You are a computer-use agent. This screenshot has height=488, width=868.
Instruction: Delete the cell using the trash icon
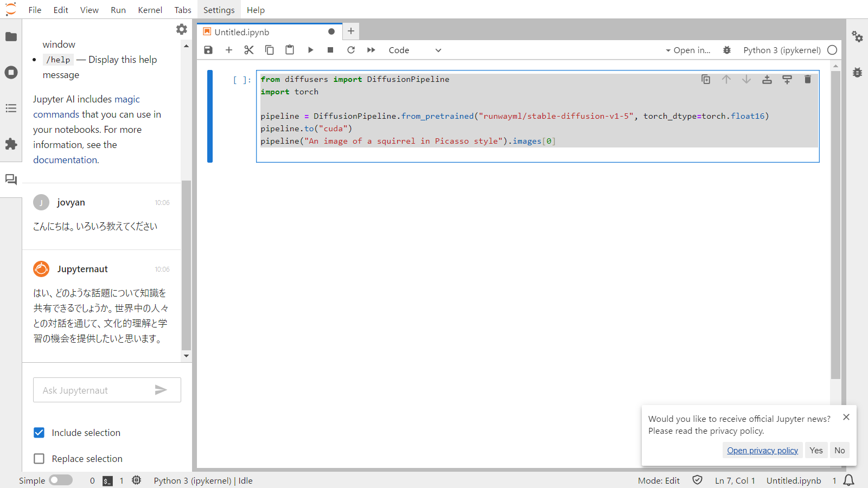click(x=807, y=79)
